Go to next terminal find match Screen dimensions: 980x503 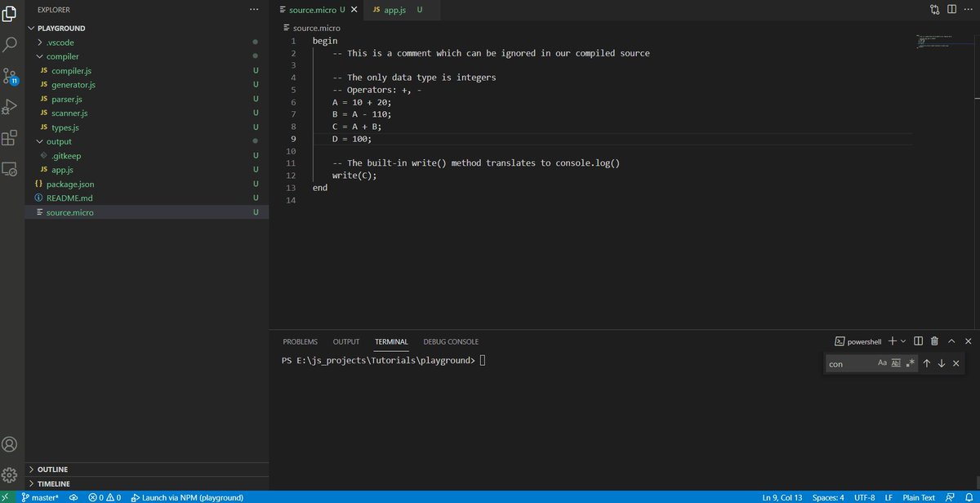942,363
